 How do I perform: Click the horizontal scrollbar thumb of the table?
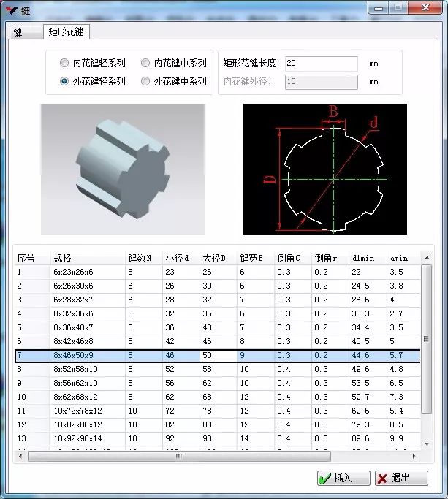(179, 456)
